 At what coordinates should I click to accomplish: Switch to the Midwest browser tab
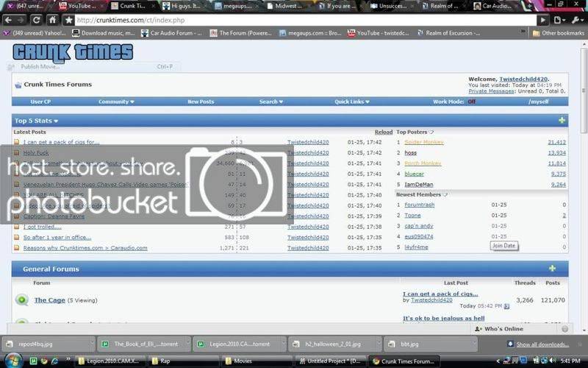(x=289, y=6)
